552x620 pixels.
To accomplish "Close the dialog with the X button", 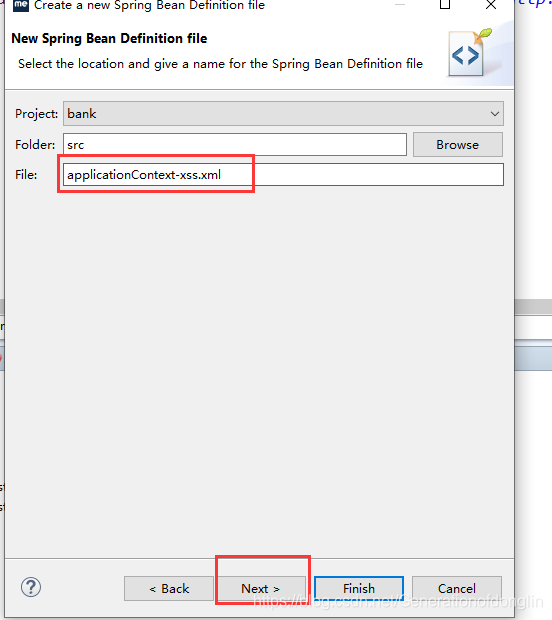I will pos(491,5).
